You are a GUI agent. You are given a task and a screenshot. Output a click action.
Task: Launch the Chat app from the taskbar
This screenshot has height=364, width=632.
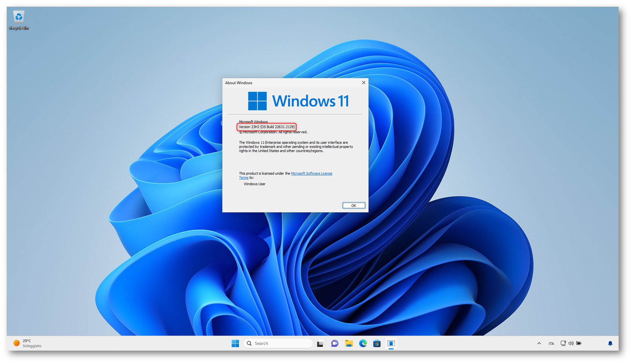334,343
